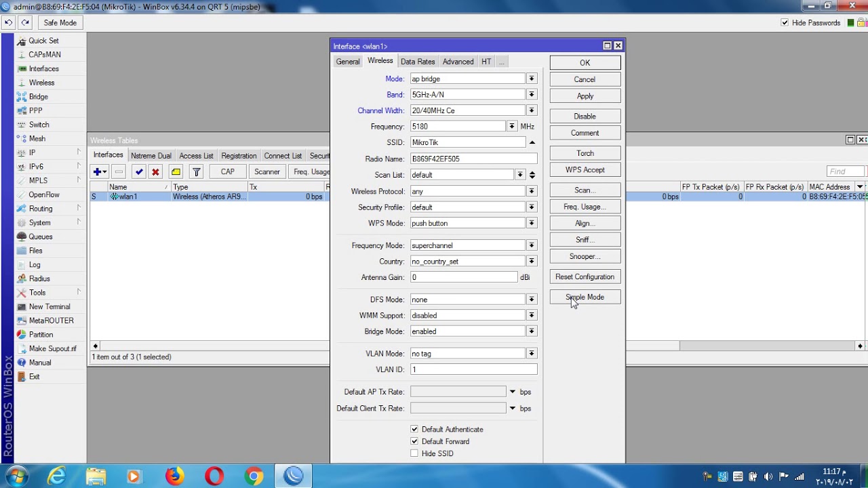Image resolution: width=868 pixels, height=488 pixels.
Task: Open Mesh in the sidebar
Action: click(x=37, y=139)
